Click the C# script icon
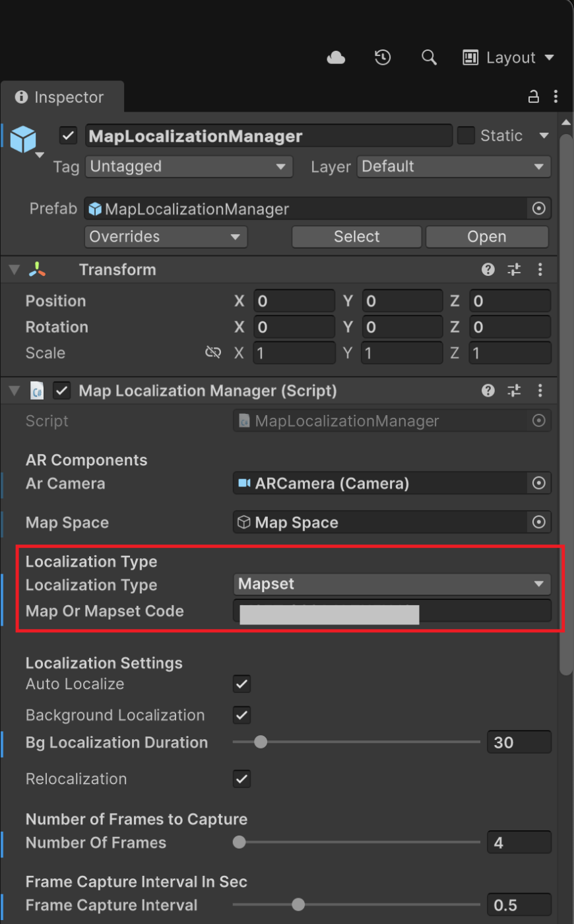Image resolution: width=574 pixels, height=924 pixels. pyautogui.click(x=38, y=391)
